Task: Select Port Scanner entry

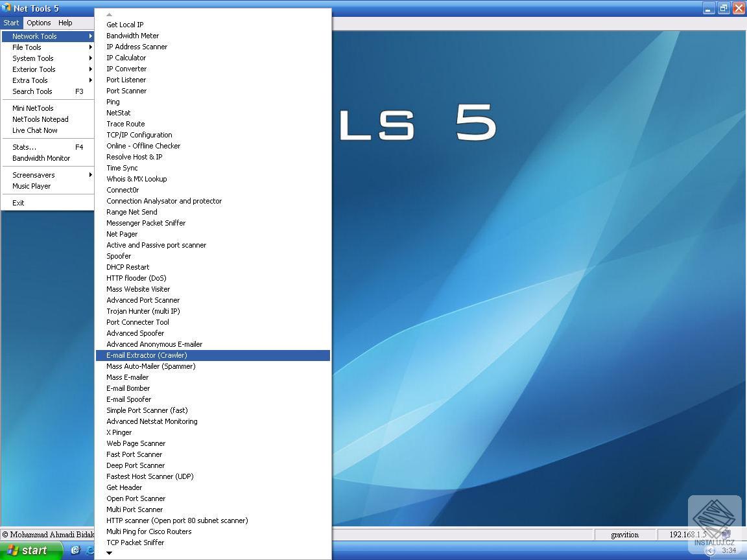Action: pyautogui.click(x=213, y=91)
